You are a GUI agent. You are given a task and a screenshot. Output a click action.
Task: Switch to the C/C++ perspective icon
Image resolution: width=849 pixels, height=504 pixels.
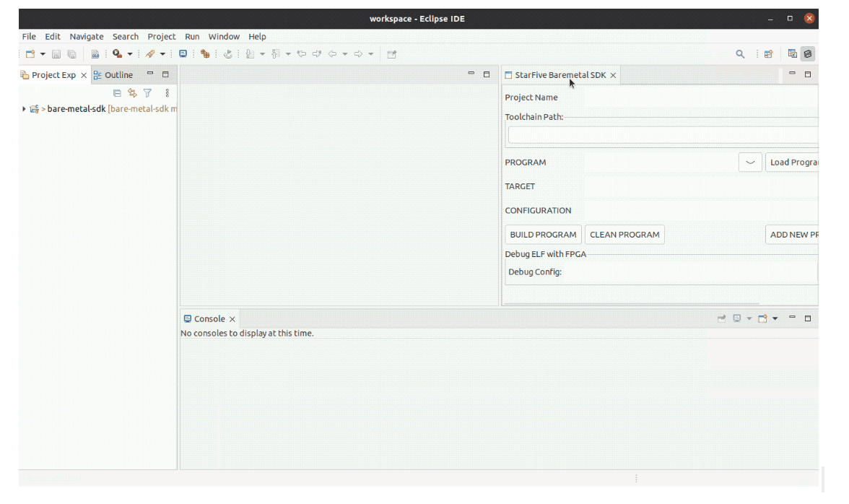click(x=792, y=53)
